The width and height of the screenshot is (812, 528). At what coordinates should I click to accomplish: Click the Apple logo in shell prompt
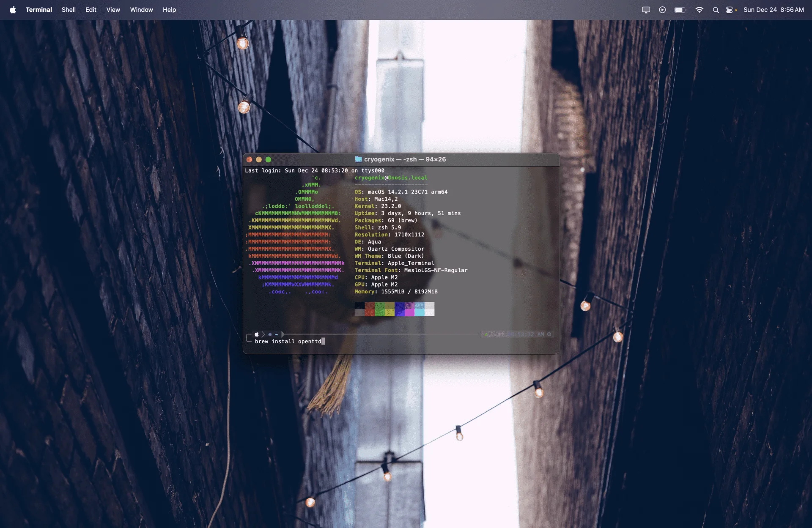(x=257, y=334)
